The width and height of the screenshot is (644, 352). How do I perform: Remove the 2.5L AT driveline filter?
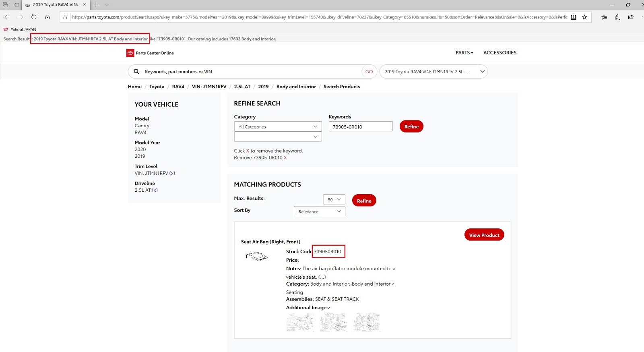tap(155, 190)
